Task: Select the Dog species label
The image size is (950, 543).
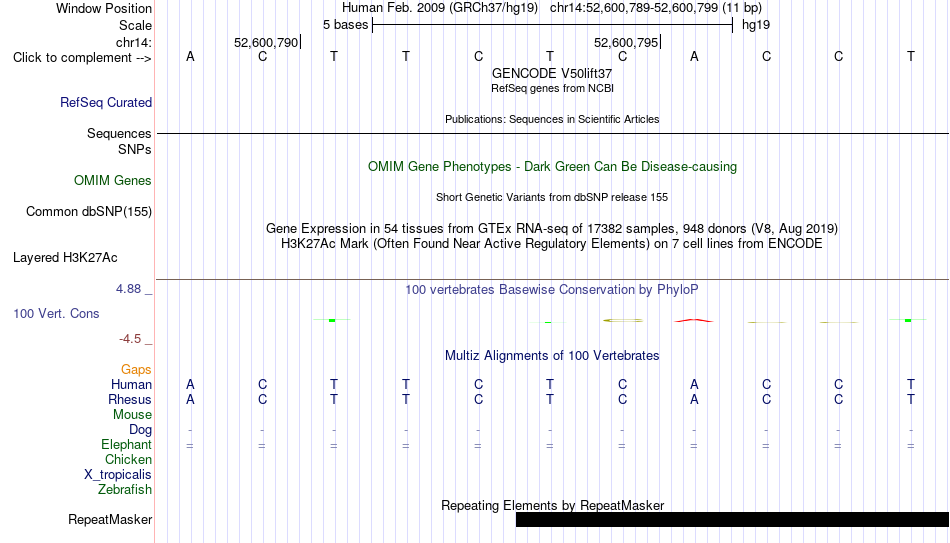Action: (140, 430)
